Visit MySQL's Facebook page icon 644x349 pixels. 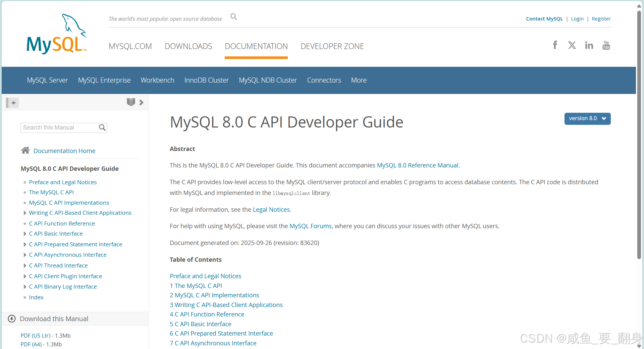click(x=555, y=45)
